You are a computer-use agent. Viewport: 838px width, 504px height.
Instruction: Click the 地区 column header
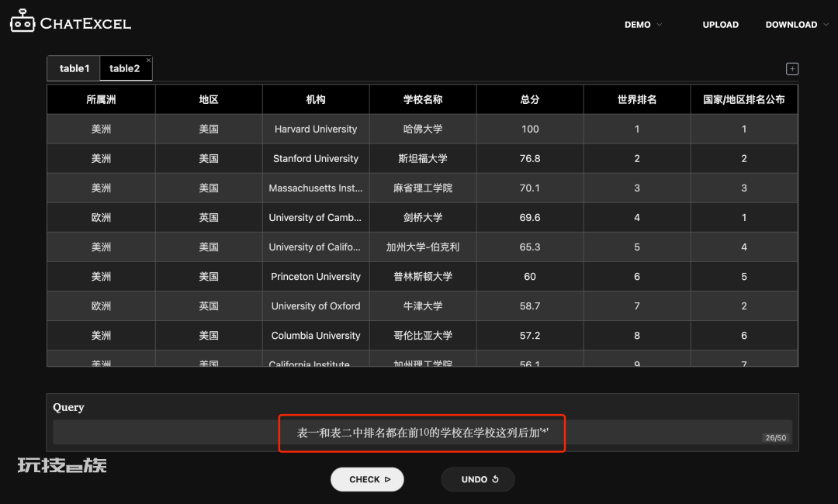[x=209, y=99]
